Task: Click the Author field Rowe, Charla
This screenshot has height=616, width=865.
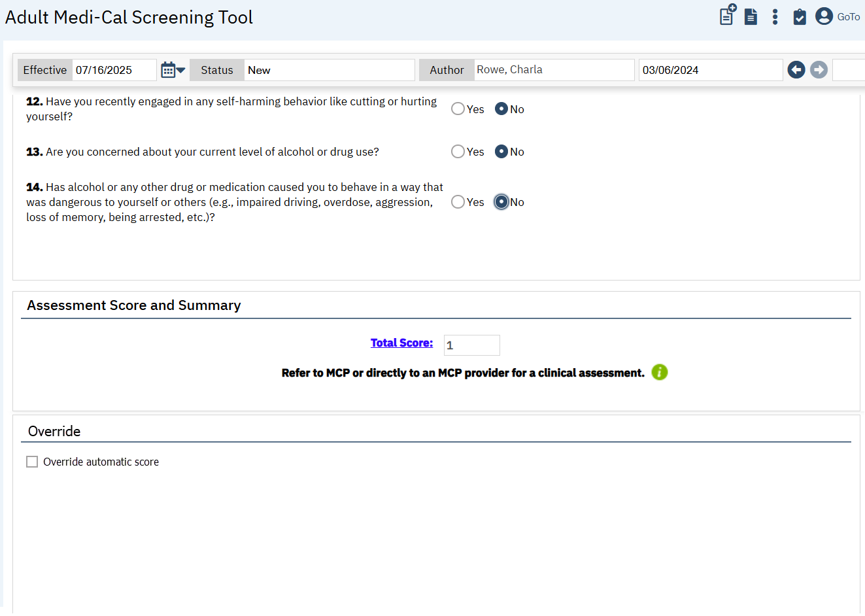Action: [553, 70]
